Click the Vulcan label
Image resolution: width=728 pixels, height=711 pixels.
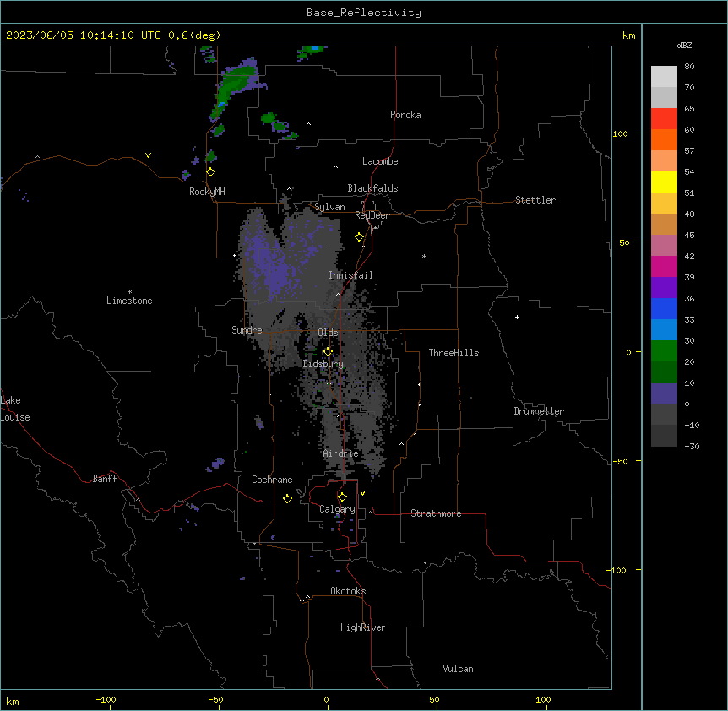(459, 669)
